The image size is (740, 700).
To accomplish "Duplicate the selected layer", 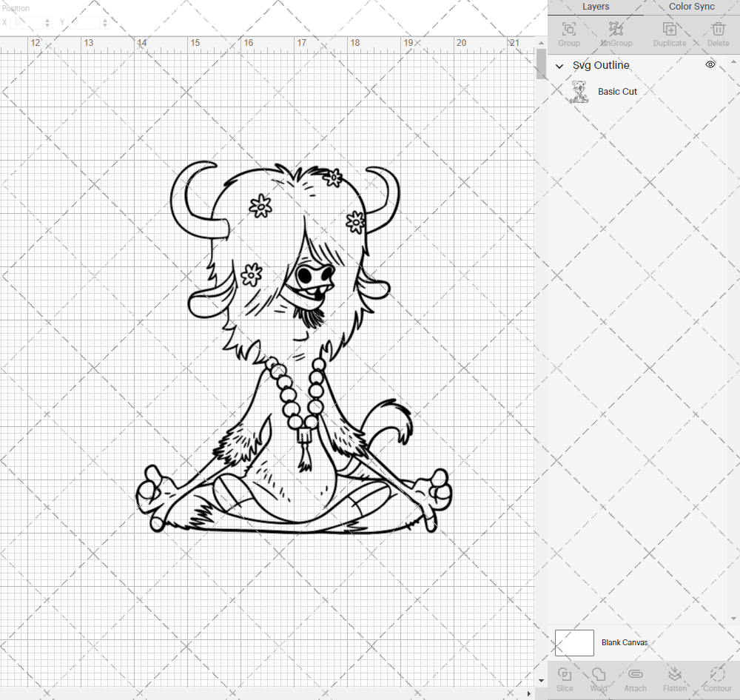I will click(x=670, y=31).
